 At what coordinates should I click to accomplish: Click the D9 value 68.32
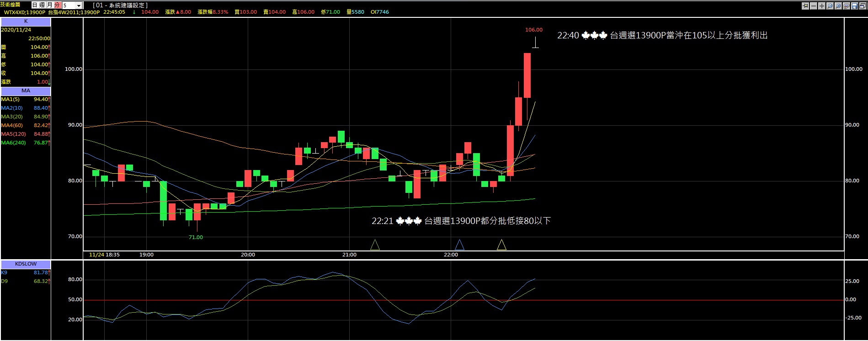(41, 281)
